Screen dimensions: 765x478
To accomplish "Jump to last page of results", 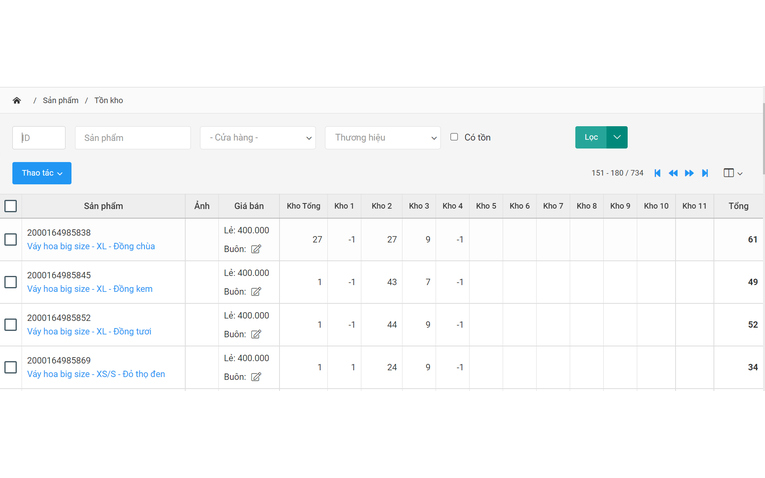I will tap(705, 173).
